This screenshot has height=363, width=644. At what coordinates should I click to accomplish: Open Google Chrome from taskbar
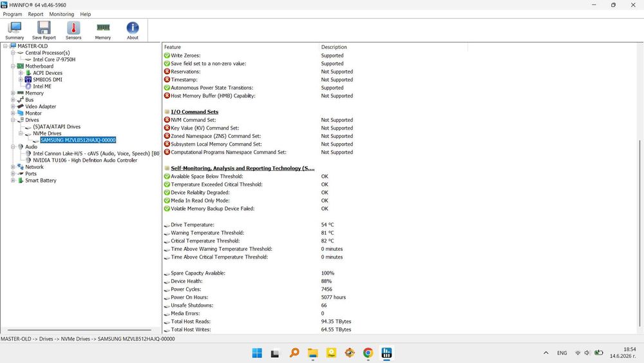(x=368, y=353)
